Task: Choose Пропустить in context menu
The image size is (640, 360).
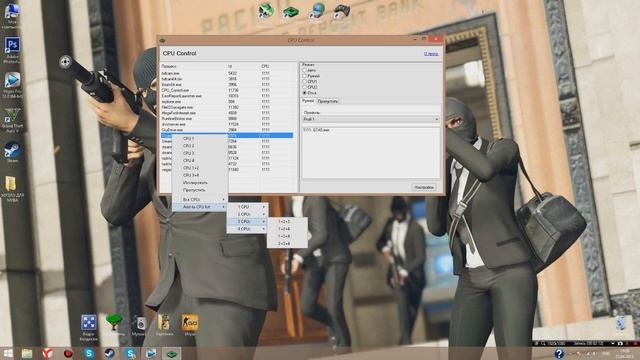Action: 200,190
